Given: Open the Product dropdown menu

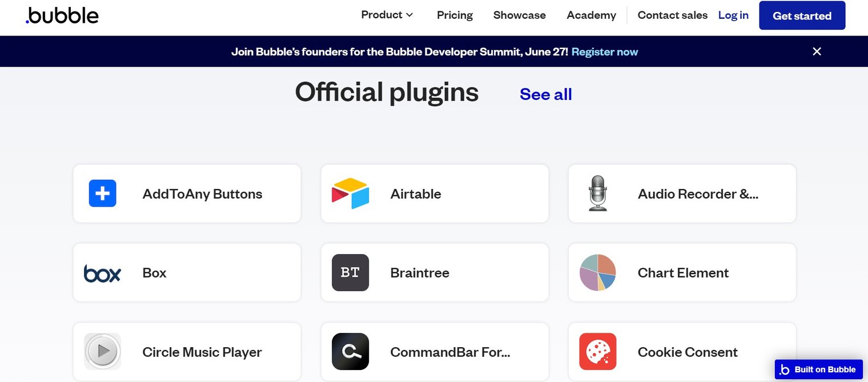Looking at the screenshot, I should coord(387,15).
